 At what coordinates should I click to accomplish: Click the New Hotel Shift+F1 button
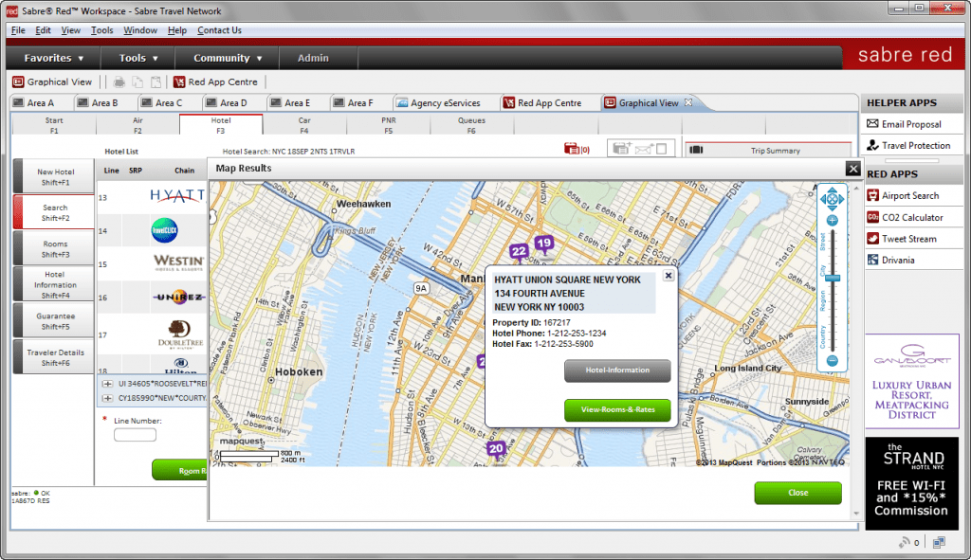click(54, 177)
